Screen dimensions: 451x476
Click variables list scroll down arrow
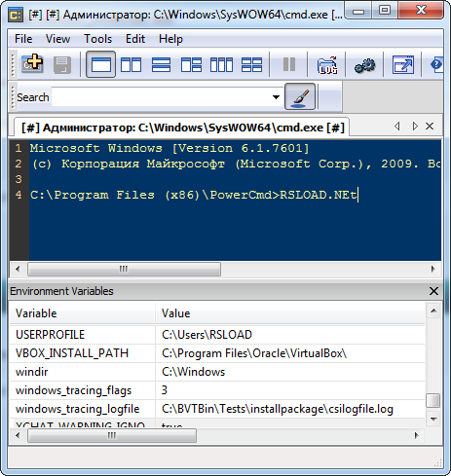pos(433,419)
